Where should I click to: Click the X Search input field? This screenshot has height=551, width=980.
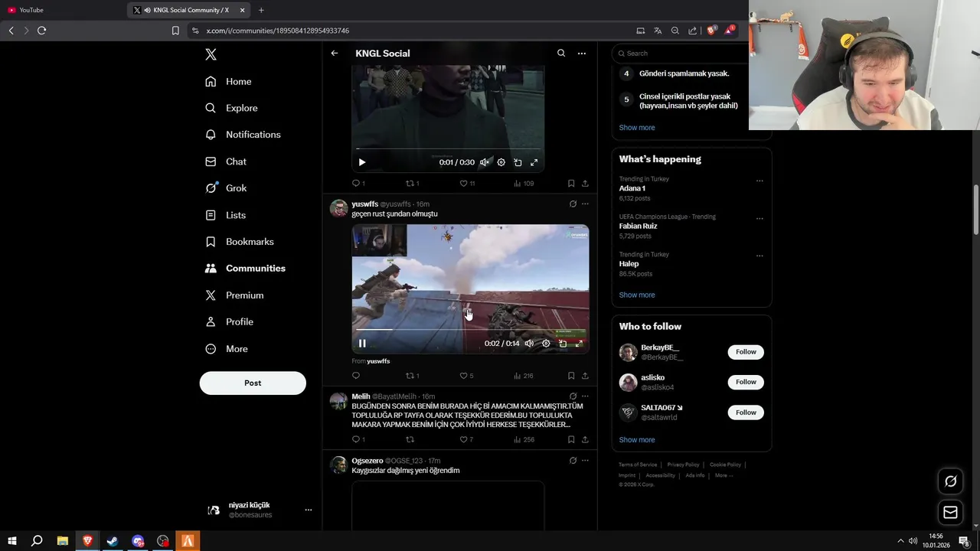[x=681, y=54]
